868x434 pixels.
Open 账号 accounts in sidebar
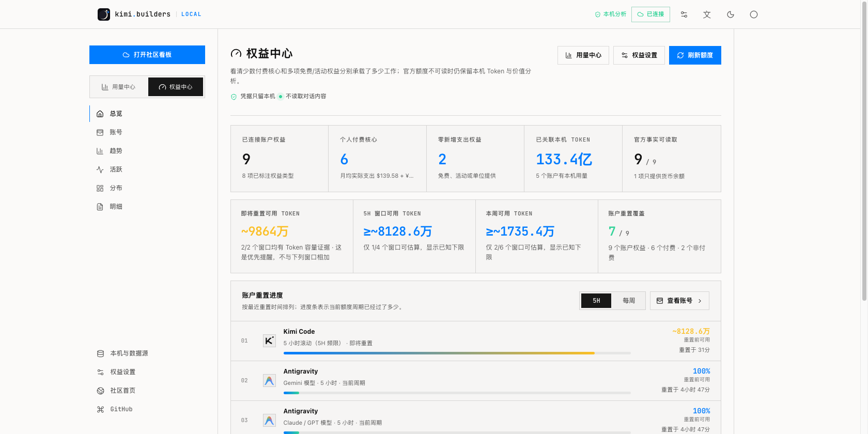click(x=147, y=132)
